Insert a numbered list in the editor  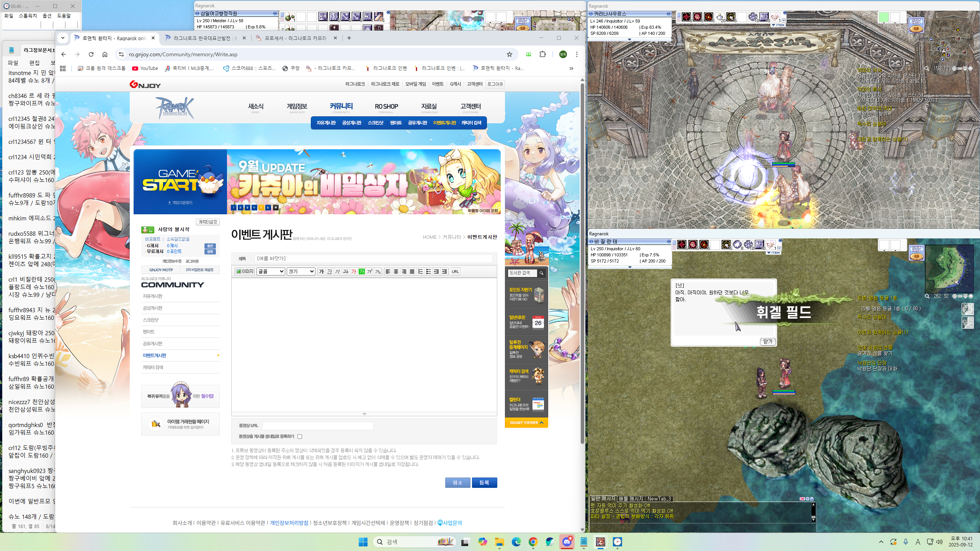(x=420, y=271)
